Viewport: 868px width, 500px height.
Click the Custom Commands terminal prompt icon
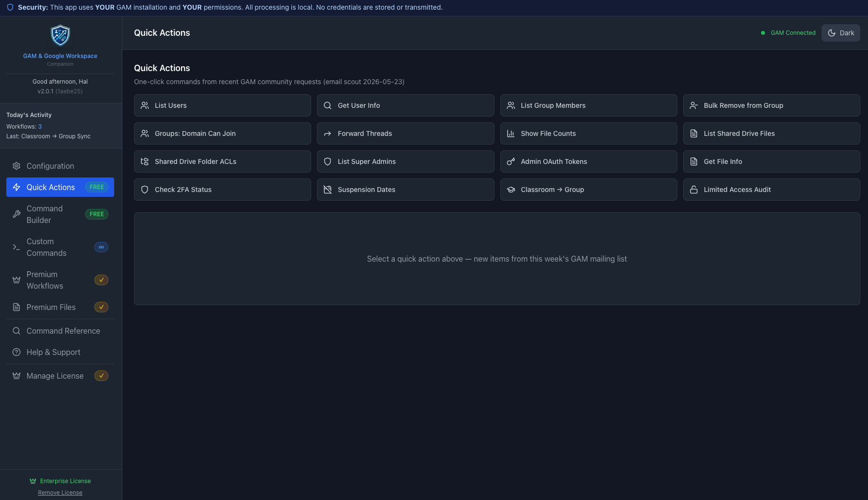point(16,247)
